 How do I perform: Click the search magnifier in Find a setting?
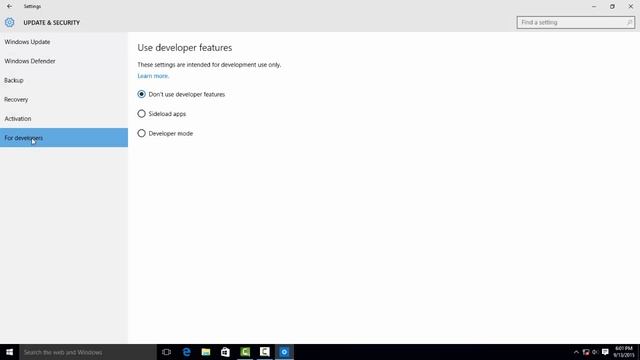(629, 22)
